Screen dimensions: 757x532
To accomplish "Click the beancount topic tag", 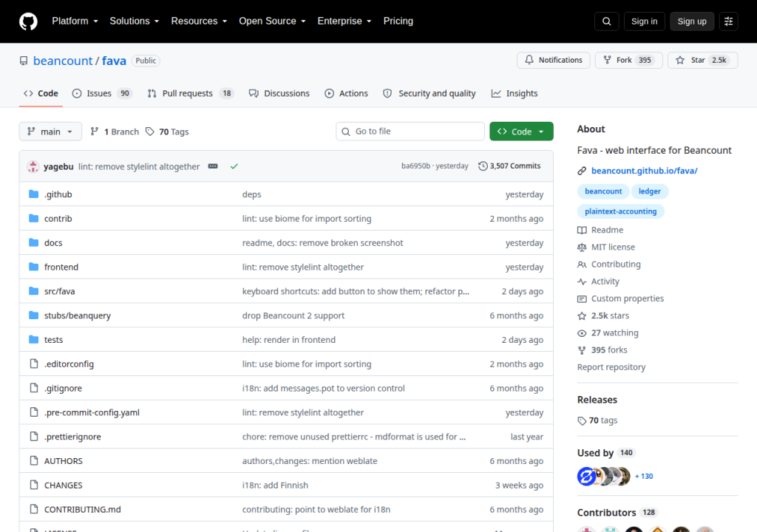I will [x=603, y=191].
